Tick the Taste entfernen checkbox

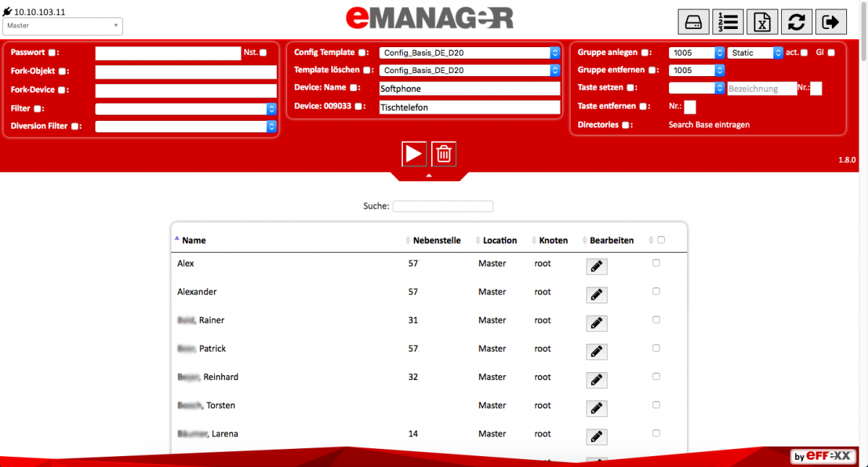643,106
